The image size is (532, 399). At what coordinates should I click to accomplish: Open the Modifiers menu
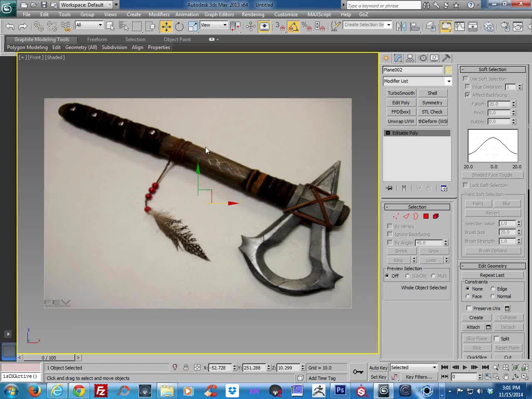click(159, 14)
